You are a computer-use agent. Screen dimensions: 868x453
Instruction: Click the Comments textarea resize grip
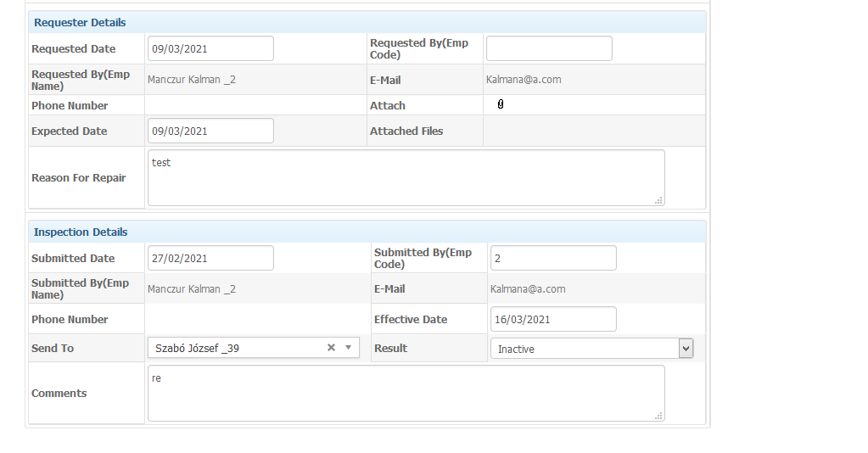pos(658,416)
